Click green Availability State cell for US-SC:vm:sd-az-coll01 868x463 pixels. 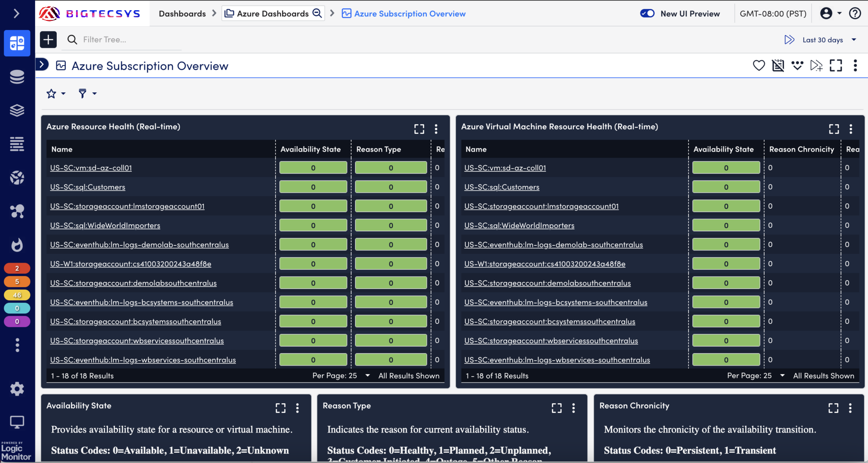(313, 168)
